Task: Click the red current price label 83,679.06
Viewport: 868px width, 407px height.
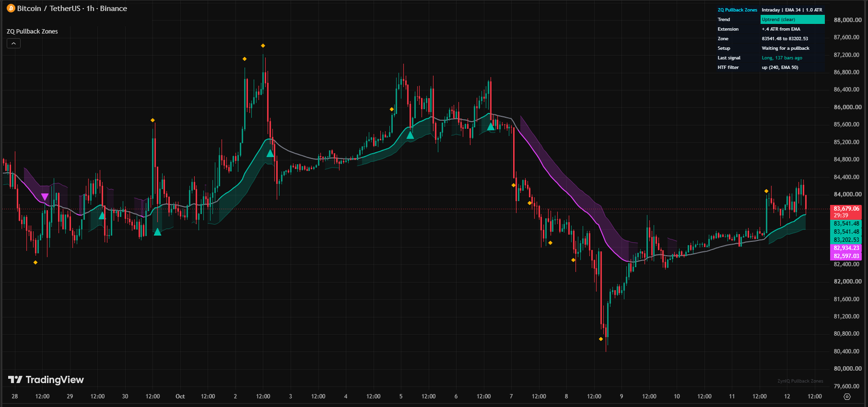Action: point(846,209)
